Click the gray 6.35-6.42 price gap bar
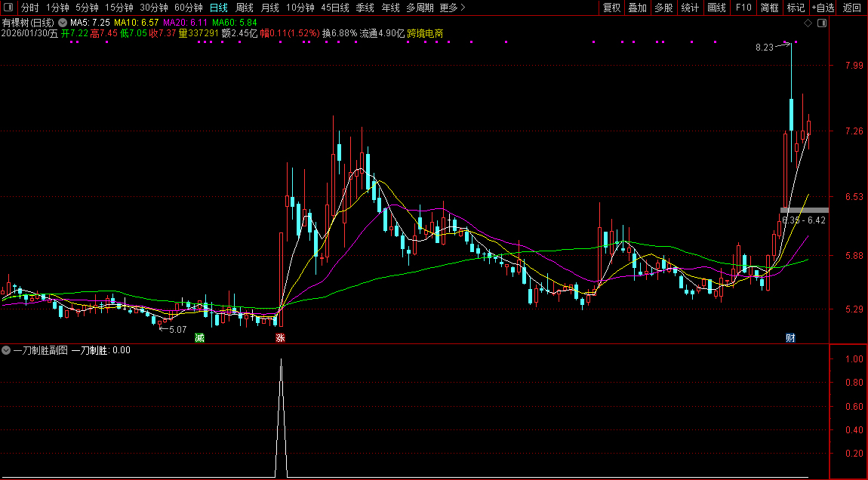 pyautogui.click(x=804, y=210)
